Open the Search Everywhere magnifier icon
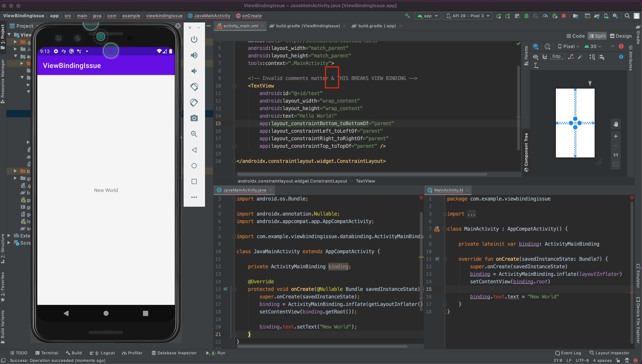The image size is (642, 364). point(627,16)
